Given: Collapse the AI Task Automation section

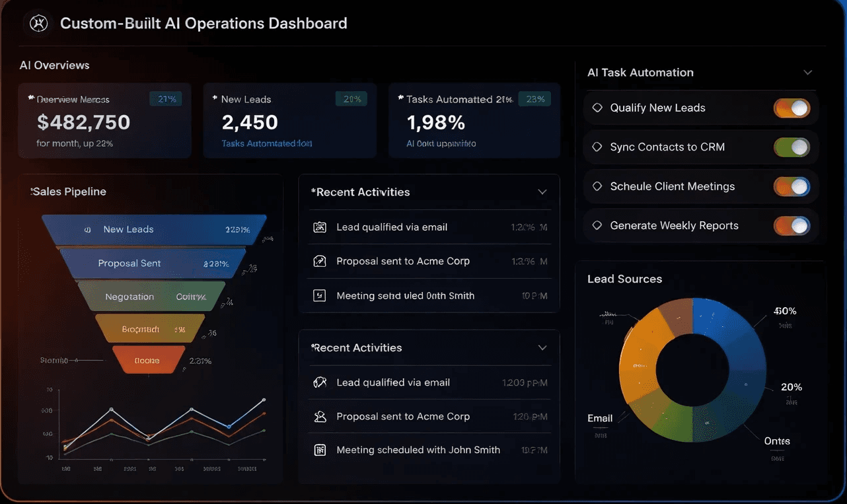Looking at the screenshot, I should [x=808, y=73].
